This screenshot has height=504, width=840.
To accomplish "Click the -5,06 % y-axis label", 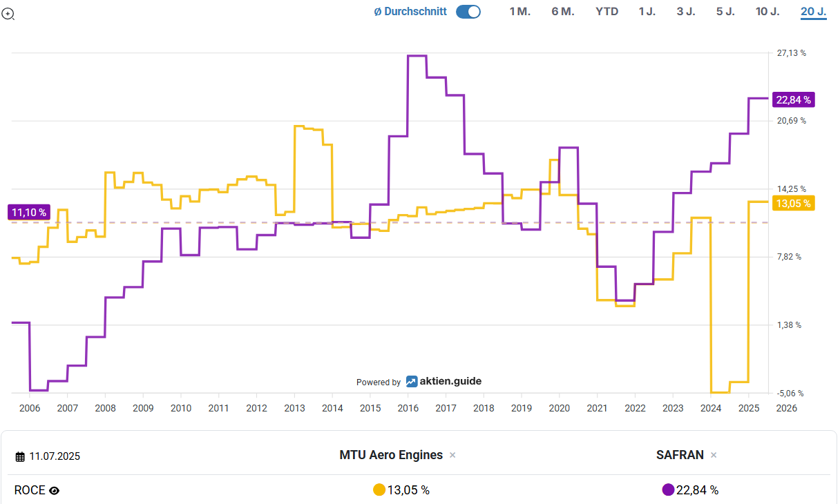I will (x=792, y=394).
